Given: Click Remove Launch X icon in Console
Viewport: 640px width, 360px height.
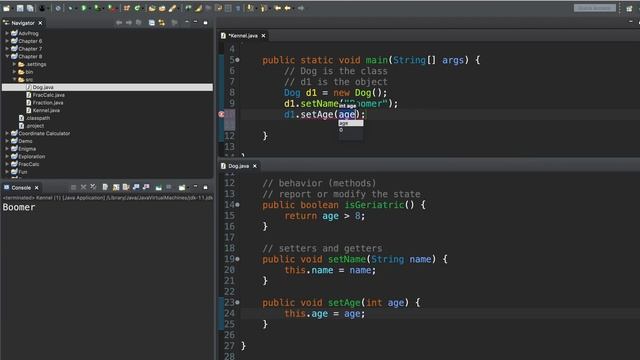Looking at the screenshot, I should click(x=83, y=187).
